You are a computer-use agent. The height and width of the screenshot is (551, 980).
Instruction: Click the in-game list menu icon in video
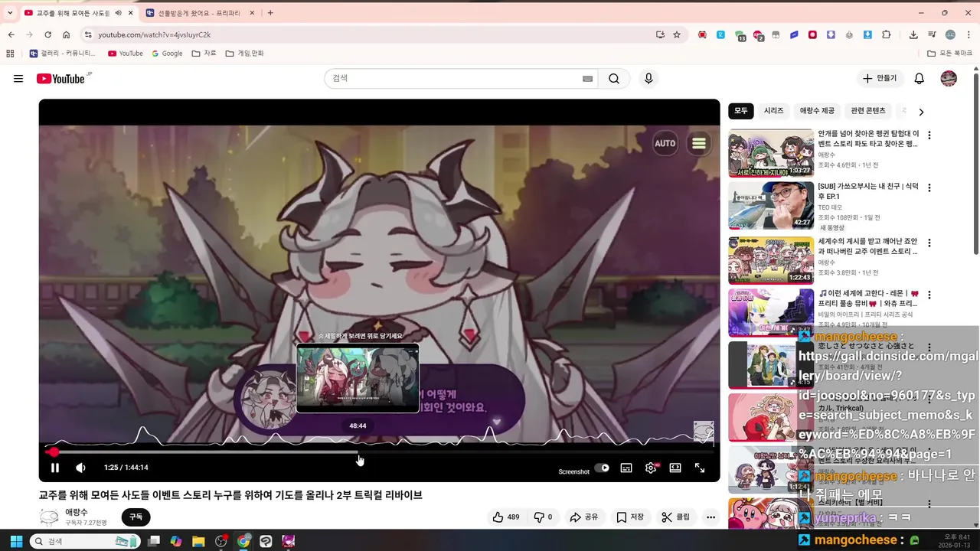(x=698, y=143)
